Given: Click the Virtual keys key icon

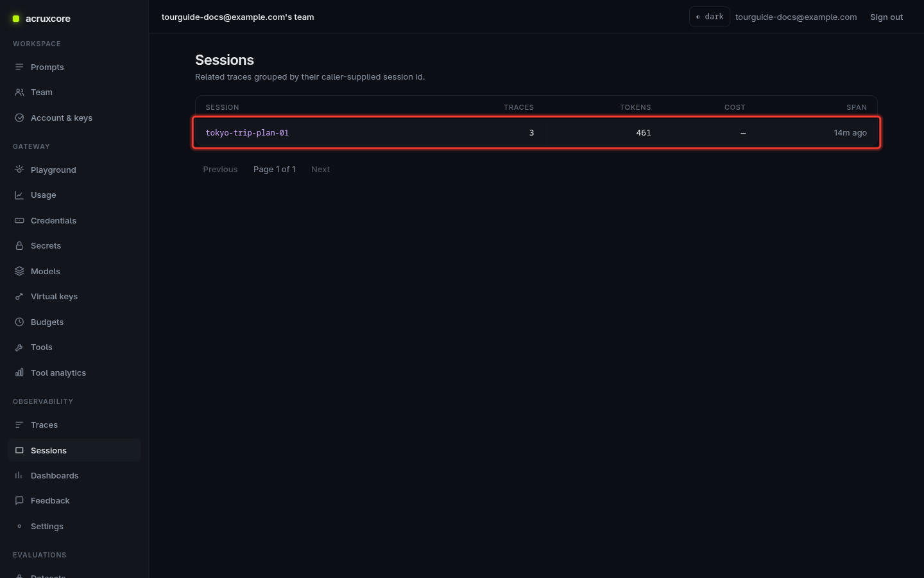Looking at the screenshot, I should 19,297.
